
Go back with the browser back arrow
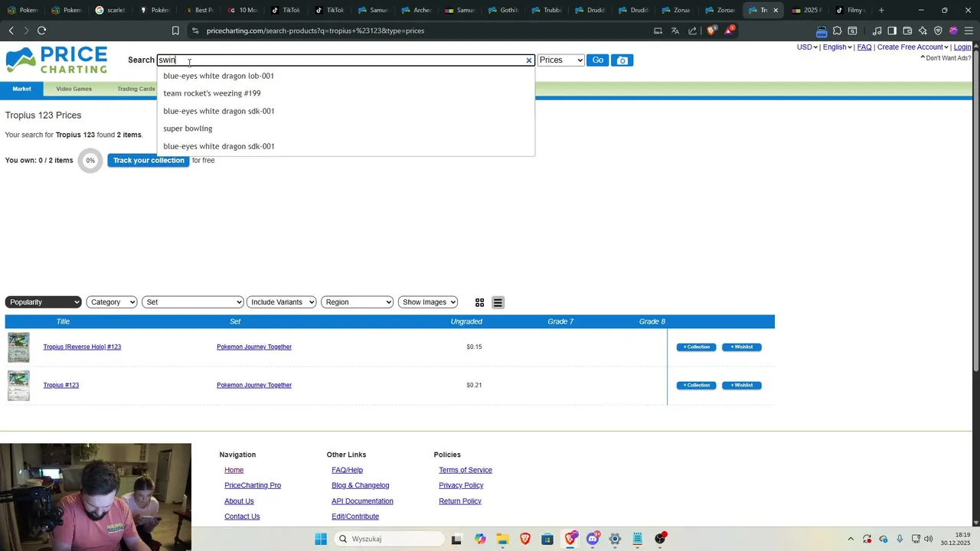[x=11, y=31]
